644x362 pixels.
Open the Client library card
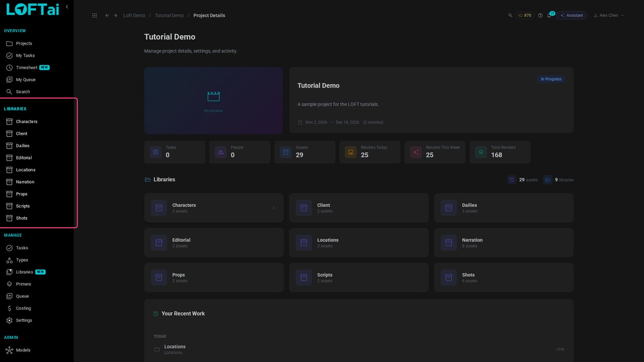(359, 208)
